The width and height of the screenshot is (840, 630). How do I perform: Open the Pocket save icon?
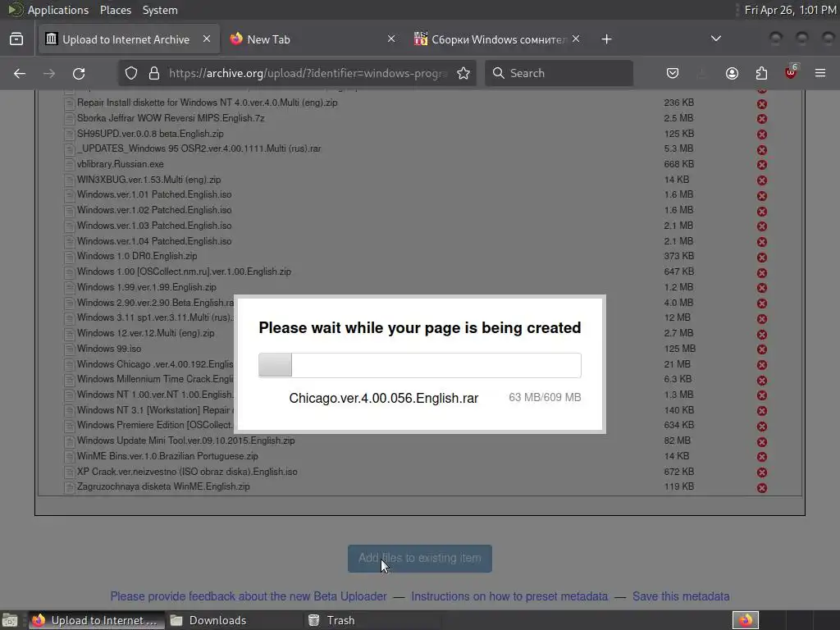pos(673,73)
